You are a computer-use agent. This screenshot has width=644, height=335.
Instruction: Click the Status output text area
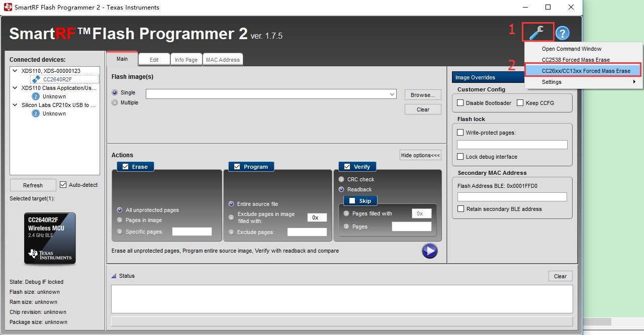point(342,299)
